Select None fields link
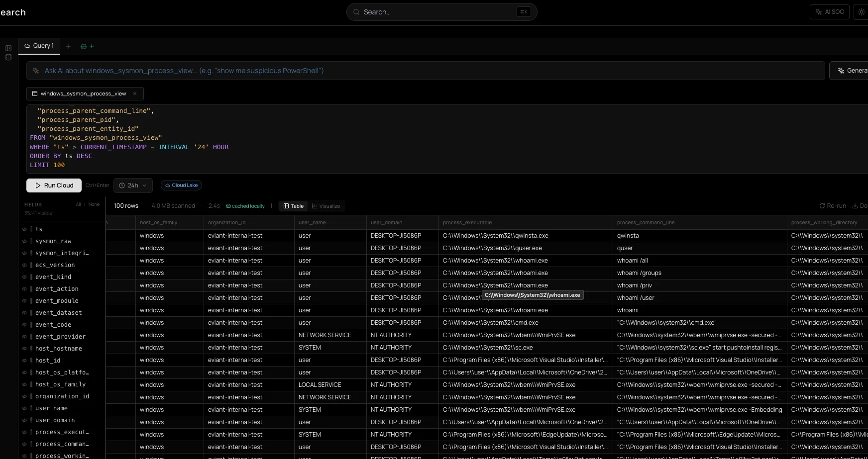Image resolution: width=868 pixels, height=459 pixels. click(x=94, y=204)
